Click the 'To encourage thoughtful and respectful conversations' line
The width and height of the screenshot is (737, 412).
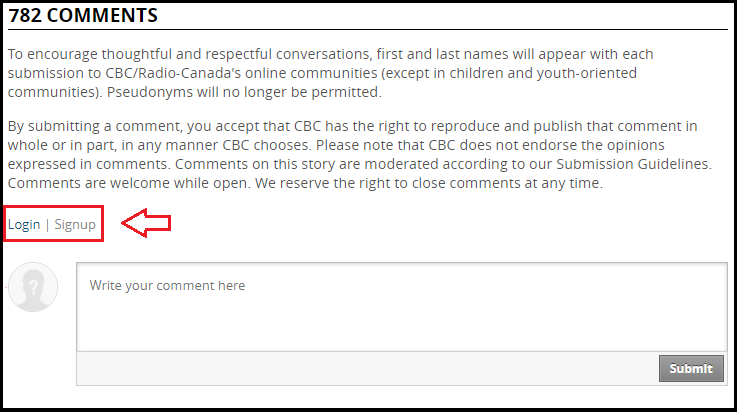[x=190, y=54]
